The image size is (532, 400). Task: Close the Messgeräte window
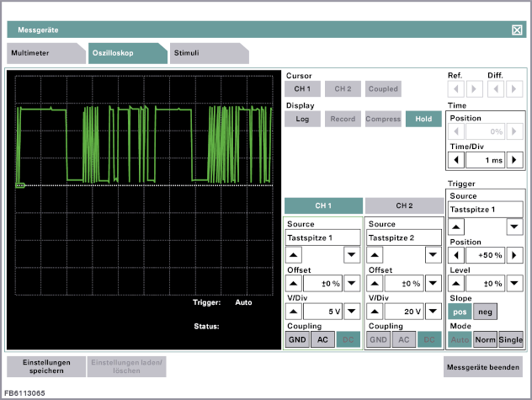point(517,30)
